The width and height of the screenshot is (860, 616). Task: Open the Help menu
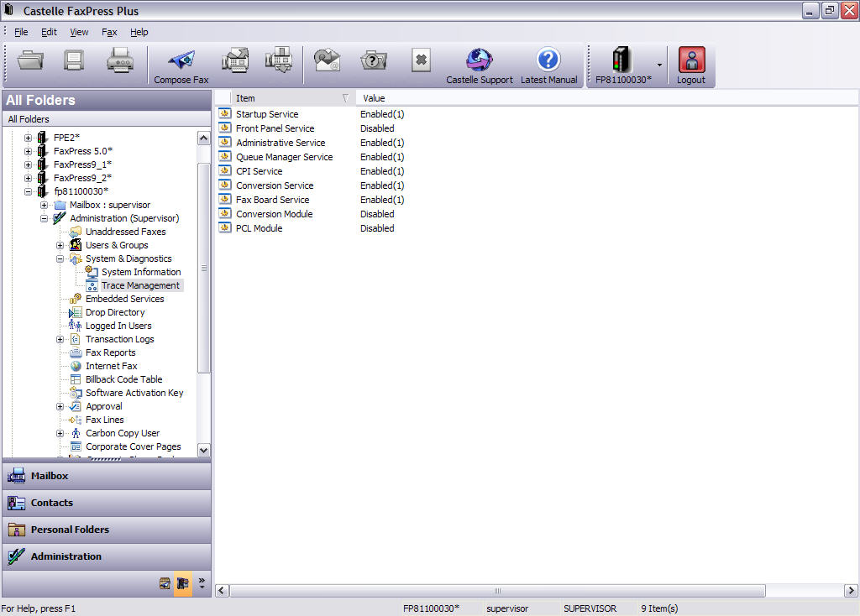click(x=139, y=32)
